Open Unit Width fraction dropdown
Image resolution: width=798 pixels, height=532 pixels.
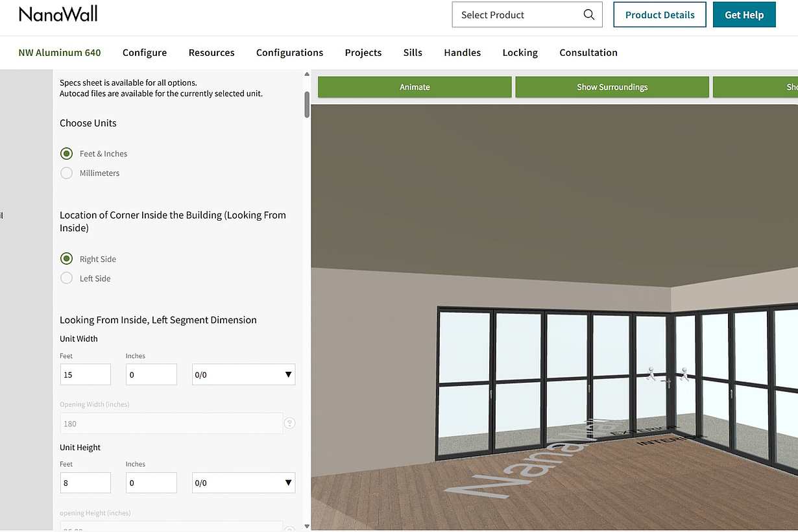pos(244,374)
